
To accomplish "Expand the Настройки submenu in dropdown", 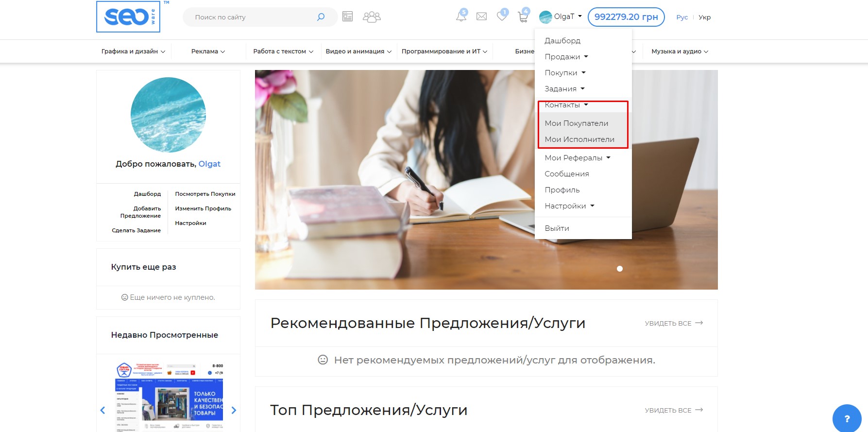I will pyautogui.click(x=569, y=206).
